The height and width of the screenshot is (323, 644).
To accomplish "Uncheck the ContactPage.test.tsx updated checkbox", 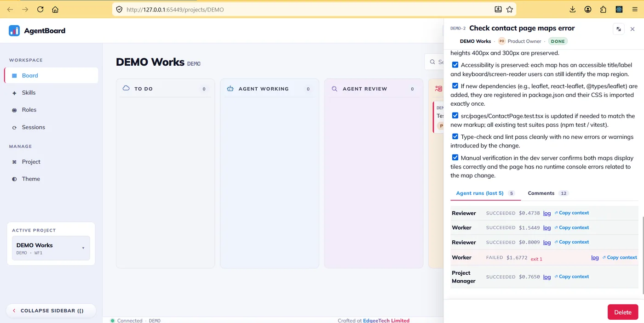I will [x=455, y=115].
